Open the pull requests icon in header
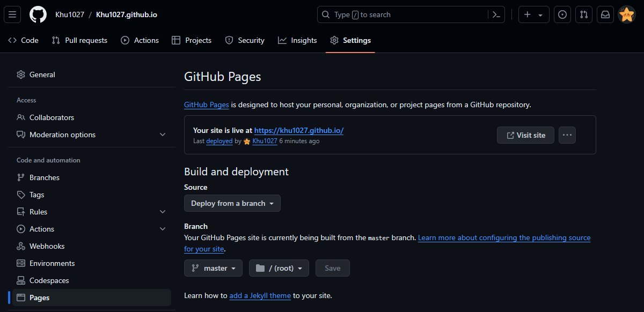Viewport: 644px width, 312px height. [584, 15]
